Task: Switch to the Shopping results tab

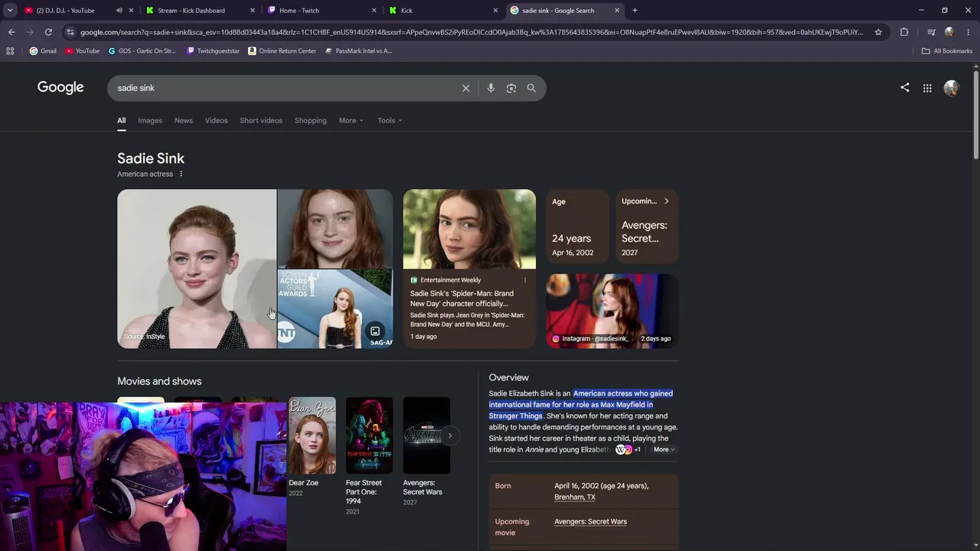Action: pyautogui.click(x=311, y=120)
